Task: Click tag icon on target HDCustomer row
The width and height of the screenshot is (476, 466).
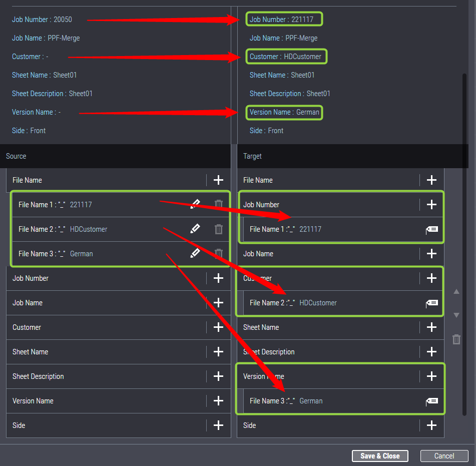Action: [x=431, y=303]
